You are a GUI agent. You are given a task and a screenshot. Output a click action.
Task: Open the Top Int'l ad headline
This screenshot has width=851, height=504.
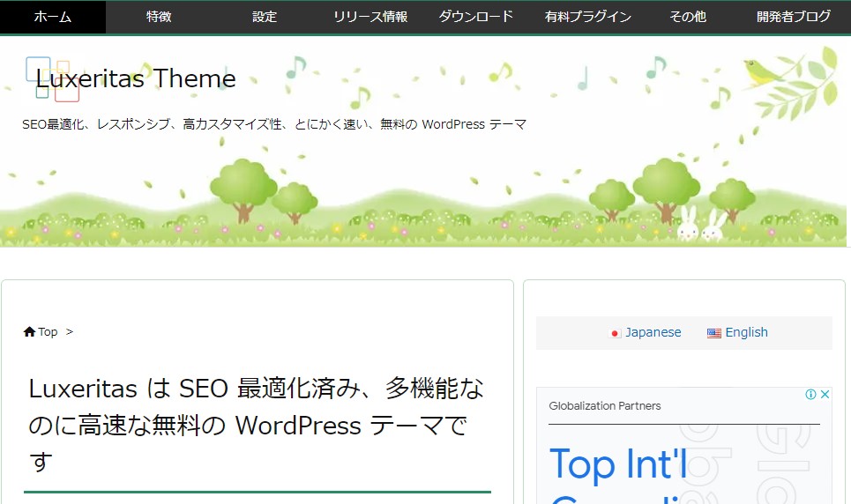coord(618,463)
